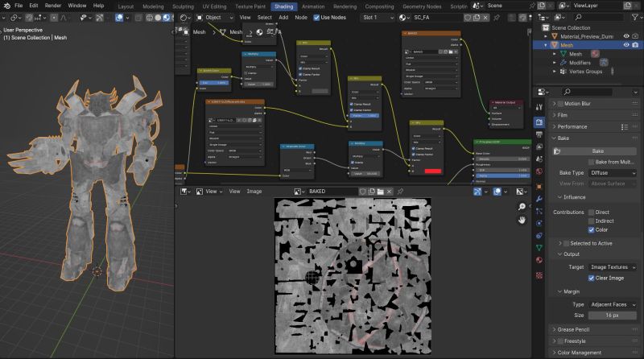Switch to the Texture Paint workspace tab

[250, 6]
